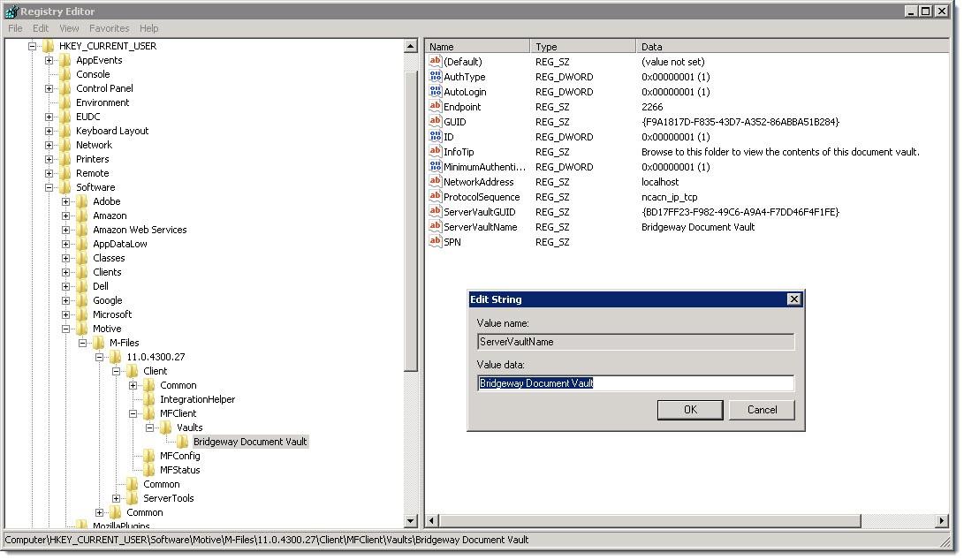
Task: Cancel the Edit String dialog
Action: point(762,410)
